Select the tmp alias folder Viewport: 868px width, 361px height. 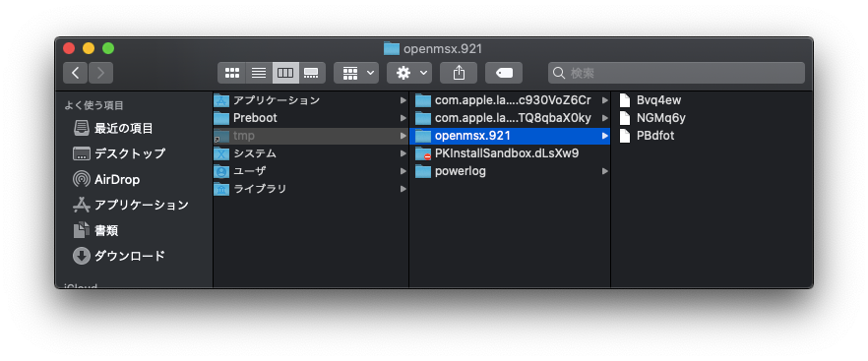pyautogui.click(x=311, y=136)
